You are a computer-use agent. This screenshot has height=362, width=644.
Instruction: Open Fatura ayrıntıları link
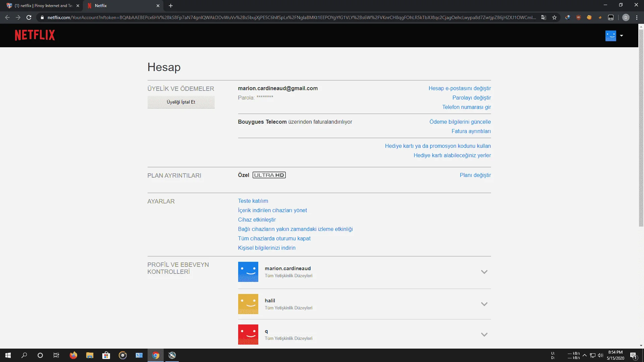tap(471, 131)
